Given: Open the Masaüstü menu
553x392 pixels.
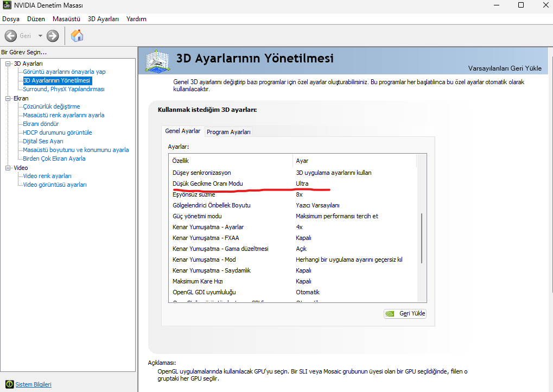Looking at the screenshot, I should point(66,19).
